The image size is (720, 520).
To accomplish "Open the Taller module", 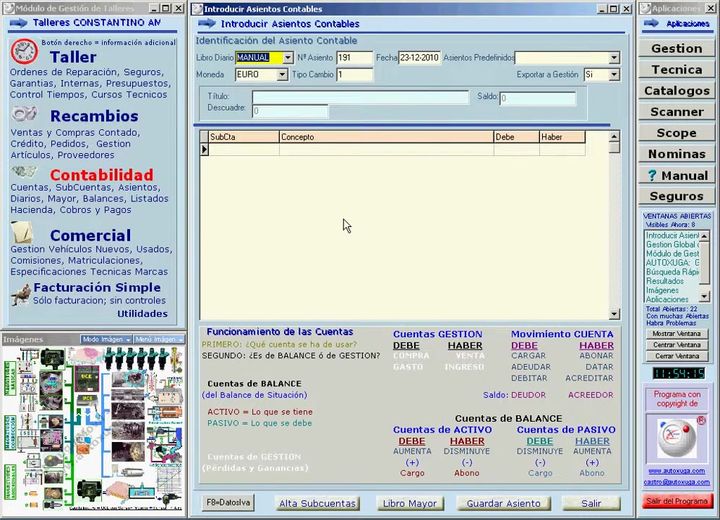I will 73,57.
